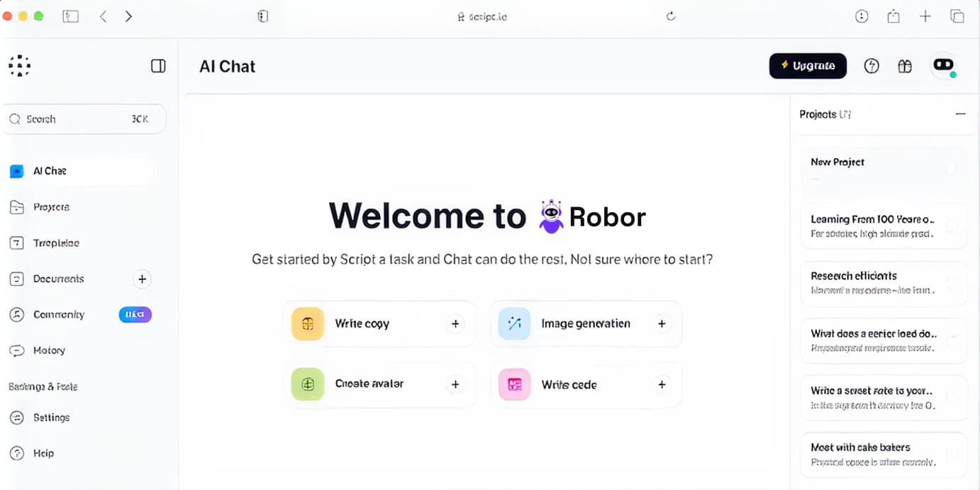Collapse the Projects panel with minus
The width and height of the screenshot is (980, 490).
click(x=960, y=114)
